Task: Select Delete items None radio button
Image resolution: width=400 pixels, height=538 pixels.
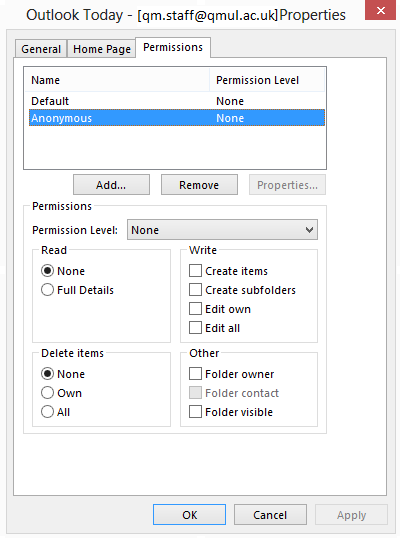Action: pyautogui.click(x=47, y=374)
